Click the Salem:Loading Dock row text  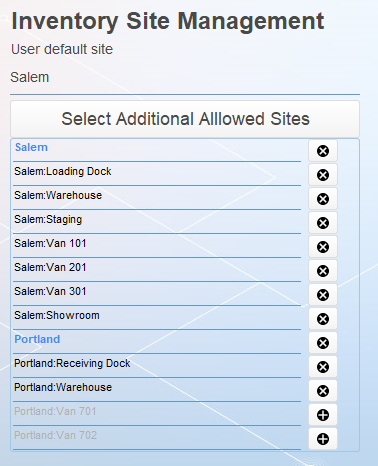(63, 171)
